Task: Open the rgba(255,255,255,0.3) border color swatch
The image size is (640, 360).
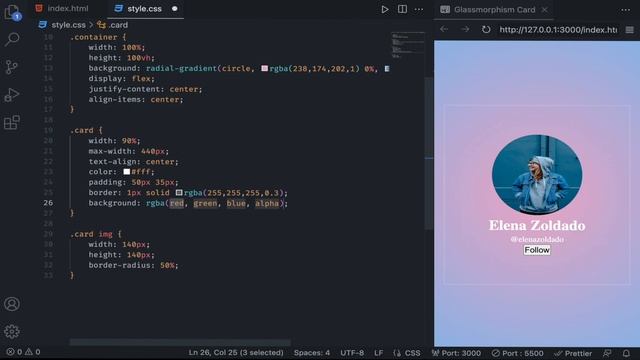Action: coord(179,192)
